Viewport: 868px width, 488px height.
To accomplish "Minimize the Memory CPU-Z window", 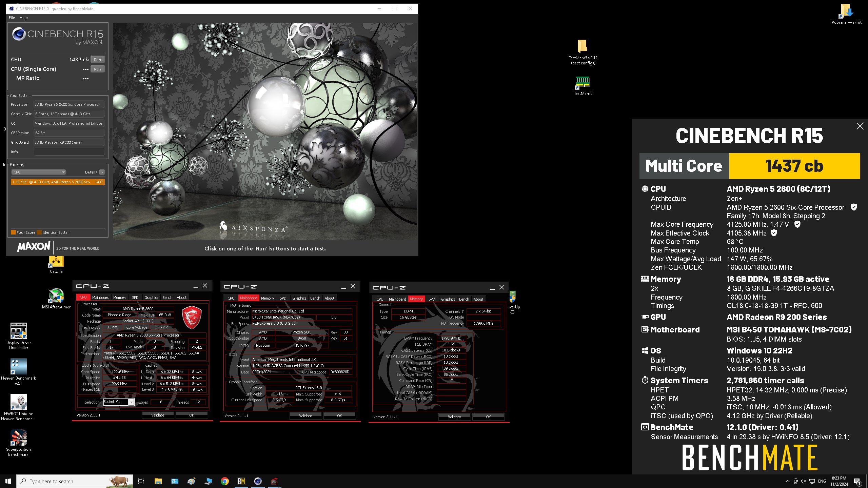I will [x=492, y=288].
